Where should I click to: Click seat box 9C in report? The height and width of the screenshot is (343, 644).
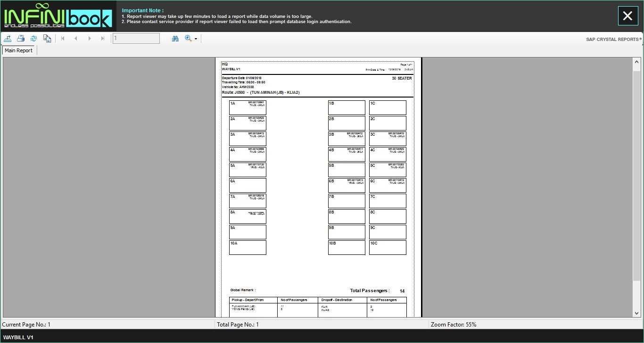coord(388,232)
